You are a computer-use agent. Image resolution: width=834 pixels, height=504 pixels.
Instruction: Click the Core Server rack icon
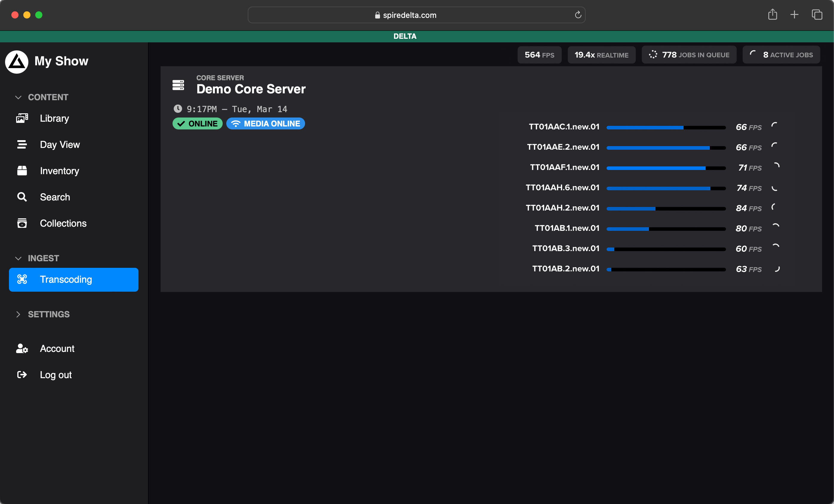(178, 85)
